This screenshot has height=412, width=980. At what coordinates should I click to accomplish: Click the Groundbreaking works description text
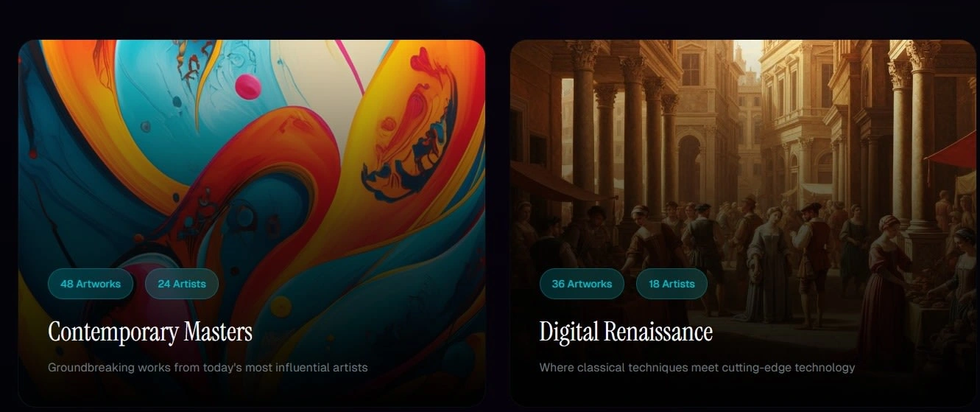tap(208, 367)
